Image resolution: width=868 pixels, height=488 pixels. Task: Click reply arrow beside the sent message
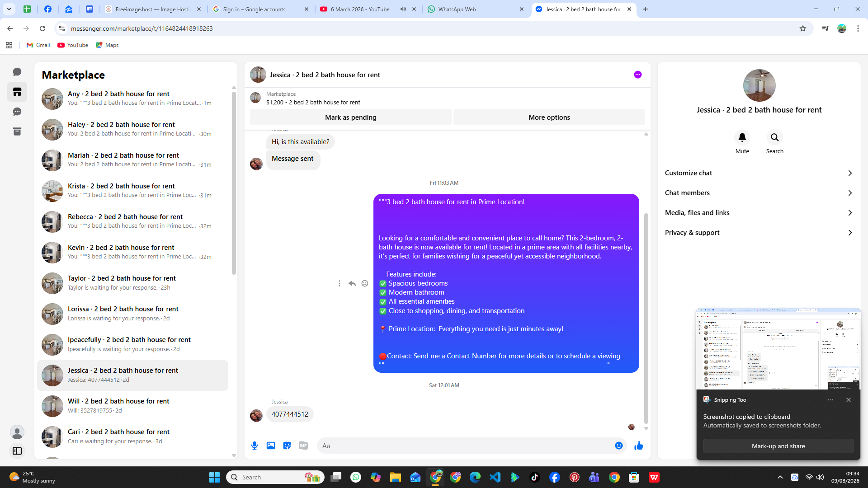click(352, 283)
